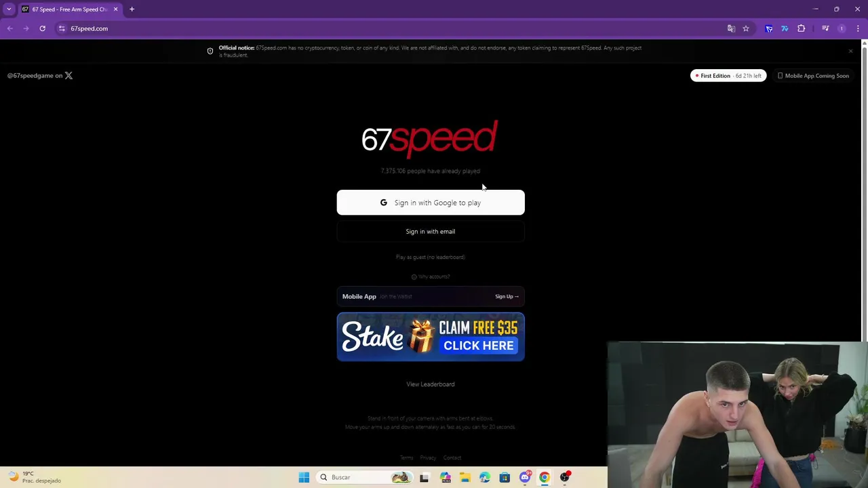Open Chrome three-dot menu
The image size is (868, 488).
coord(858,28)
